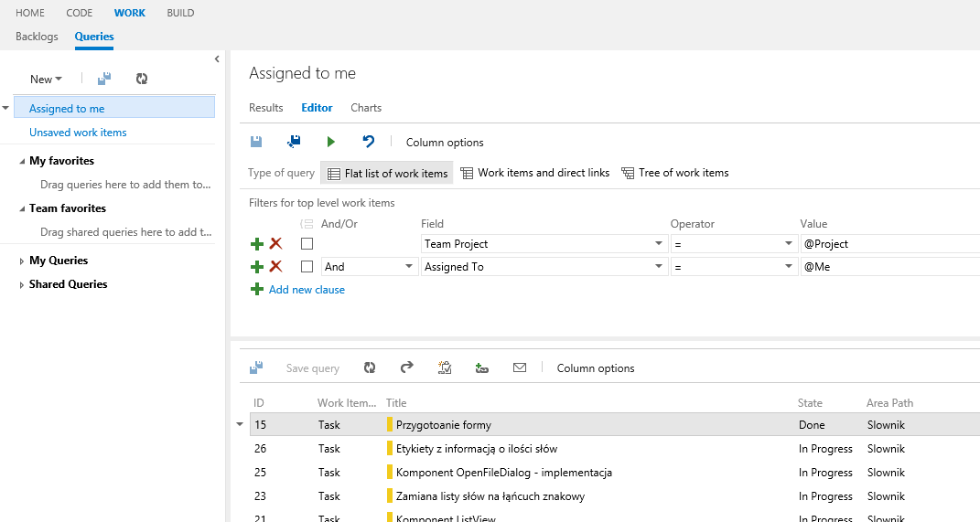Click the yellow color bar of task 26

(x=390, y=449)
